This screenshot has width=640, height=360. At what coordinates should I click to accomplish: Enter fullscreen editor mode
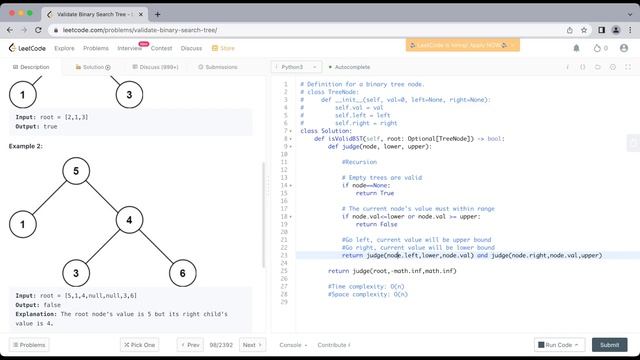tap(628, 67)
